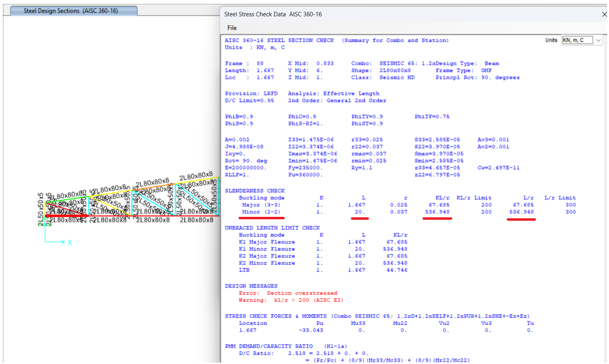The height and width of the screenshot is (364, 609).
Task: Click the 'S33=2.585E-05' property
Action: coord(438,140)
